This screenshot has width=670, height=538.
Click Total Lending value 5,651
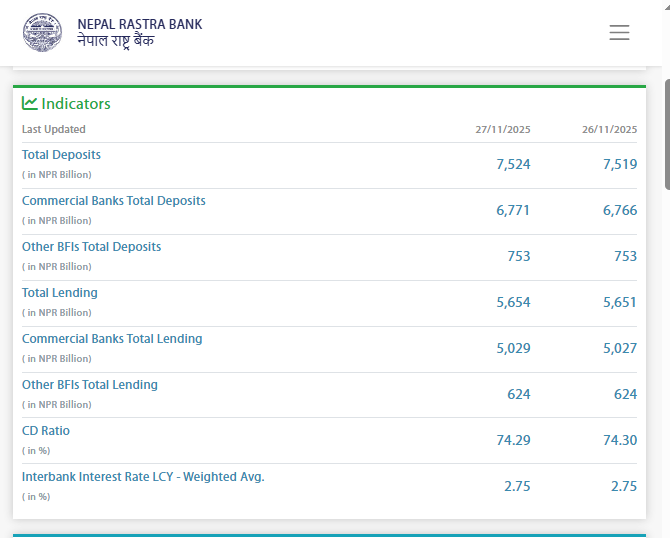pyautogui.click(x=620, y=302)
